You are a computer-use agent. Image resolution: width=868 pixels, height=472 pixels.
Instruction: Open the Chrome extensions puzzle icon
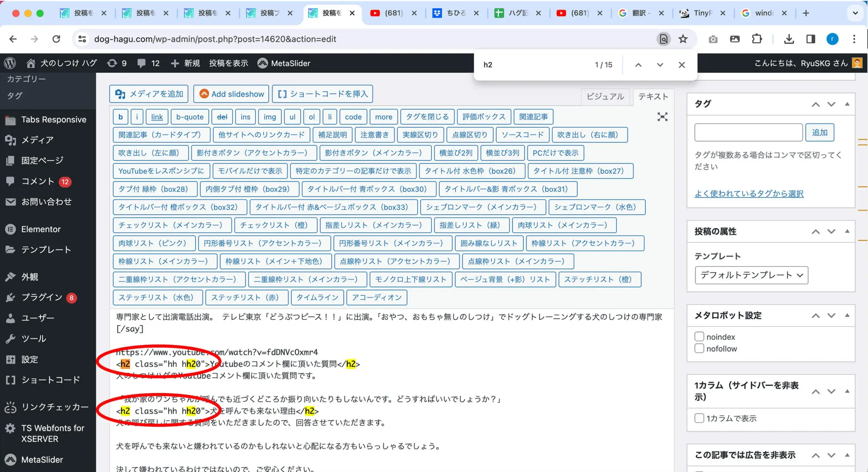pyautogui.click(x=756, y=39)
